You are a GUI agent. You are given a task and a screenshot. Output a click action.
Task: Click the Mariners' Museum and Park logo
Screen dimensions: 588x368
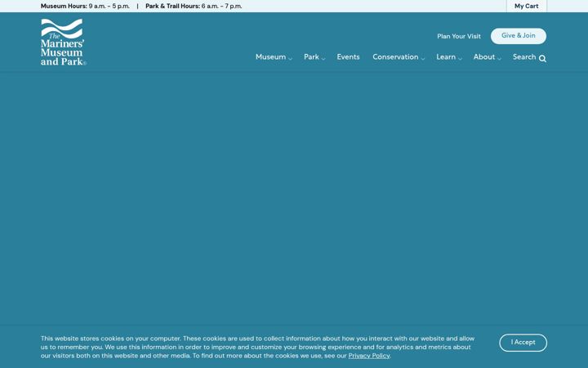[x=64, y=42]
